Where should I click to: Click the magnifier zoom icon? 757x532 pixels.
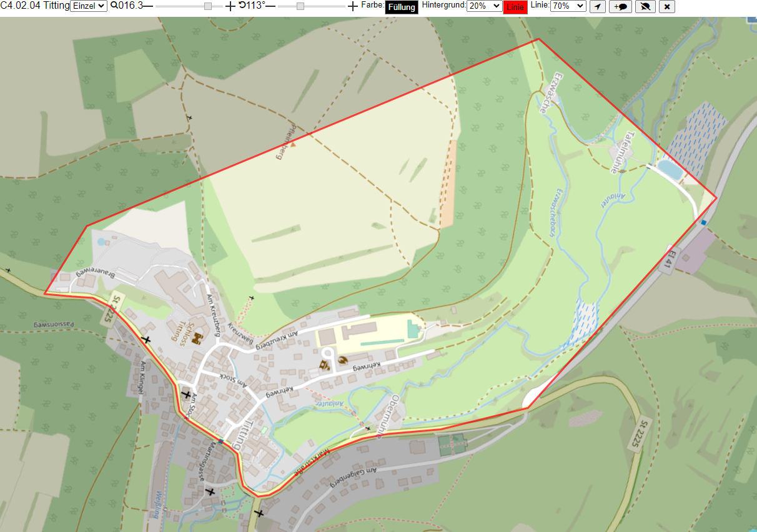point(114,5)
